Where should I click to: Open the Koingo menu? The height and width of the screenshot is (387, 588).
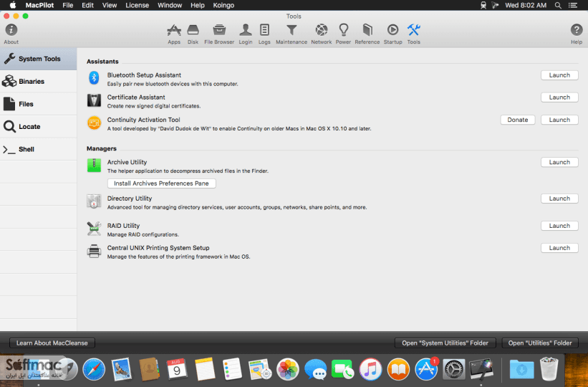(223, 5)
